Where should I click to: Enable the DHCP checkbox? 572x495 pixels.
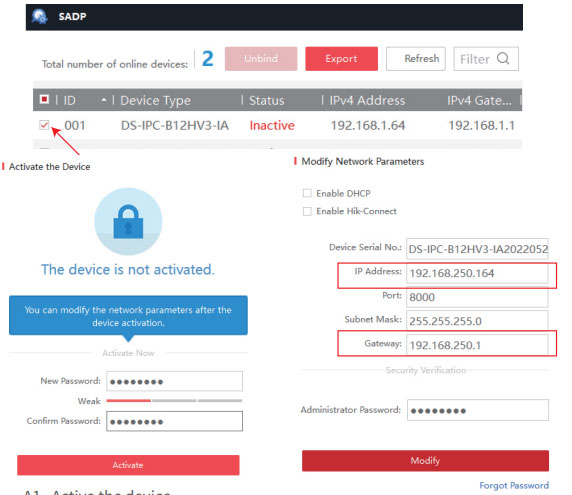[307, 193]
